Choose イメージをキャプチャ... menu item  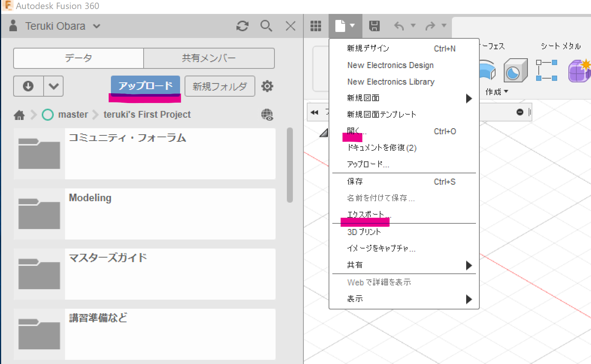point(404,249)
